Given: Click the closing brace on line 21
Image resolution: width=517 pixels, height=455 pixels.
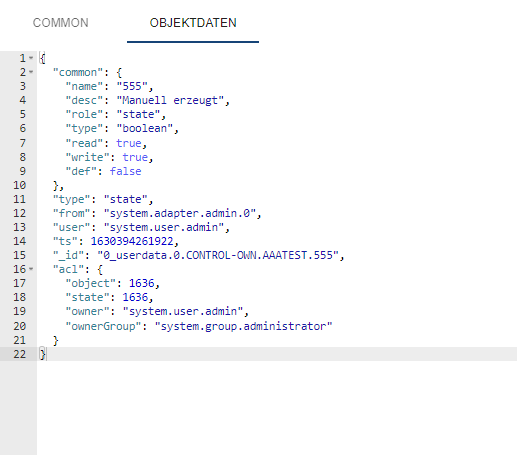Looking at the screenshot, I should [x=56, y=340].
